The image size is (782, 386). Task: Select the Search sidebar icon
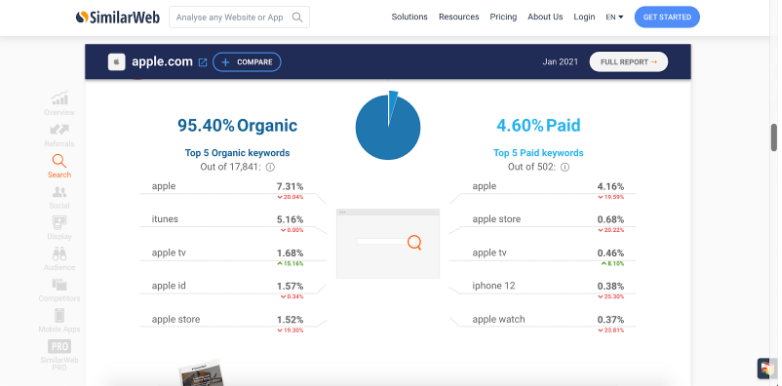(59, 166)
